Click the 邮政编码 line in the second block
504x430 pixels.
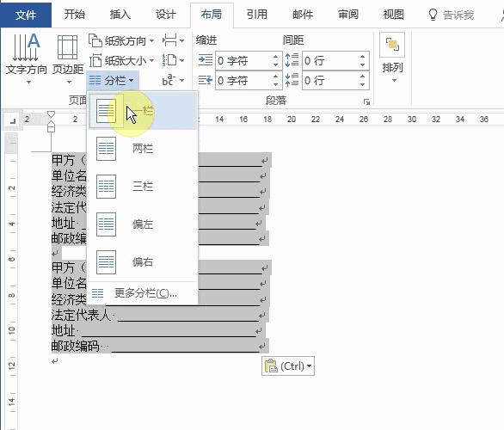click(160, 346)
